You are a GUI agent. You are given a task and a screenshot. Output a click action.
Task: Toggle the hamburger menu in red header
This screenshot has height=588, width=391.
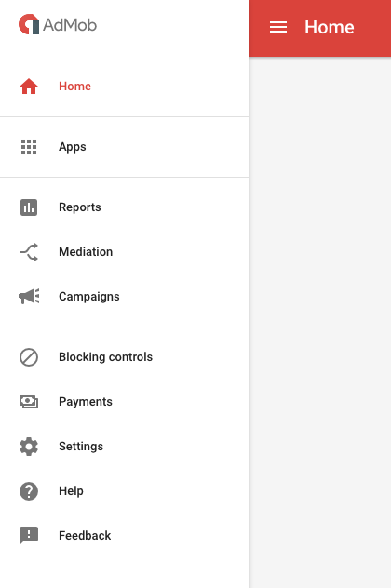278,27
